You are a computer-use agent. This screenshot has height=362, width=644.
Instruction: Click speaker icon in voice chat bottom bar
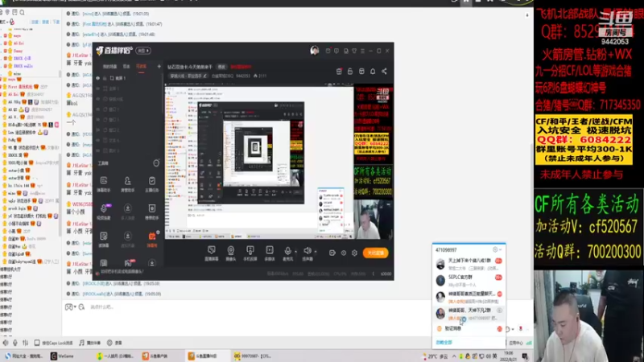tap(6, 343)
